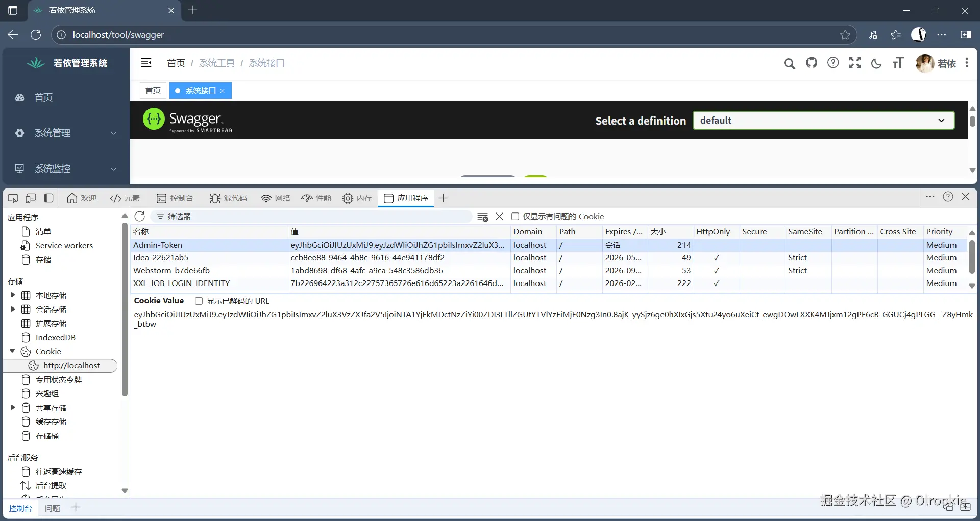This screenshot has height=521, width=980.
Task: Switch to the 内存 DevTools tab
Action: (357, 198)
